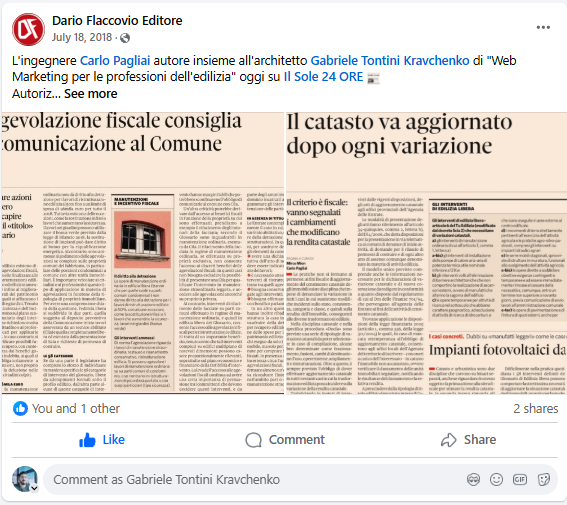Click the Share button
Screen dimensions: 567x505
pos(468,440)
